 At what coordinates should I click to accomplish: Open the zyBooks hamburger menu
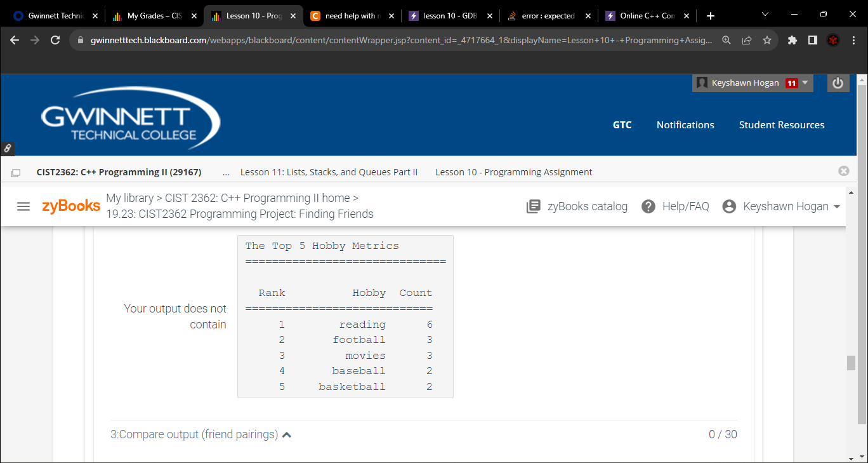click(23, 206)
